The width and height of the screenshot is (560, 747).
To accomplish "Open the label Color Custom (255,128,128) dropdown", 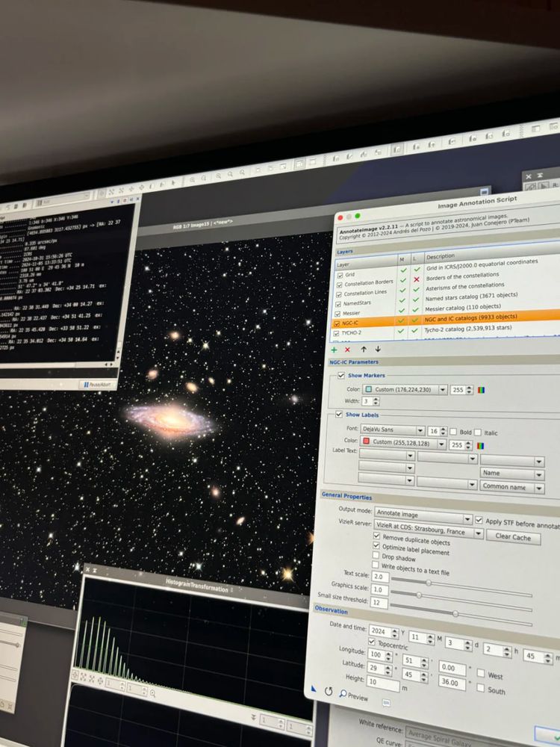I will (x=403, y=443).
